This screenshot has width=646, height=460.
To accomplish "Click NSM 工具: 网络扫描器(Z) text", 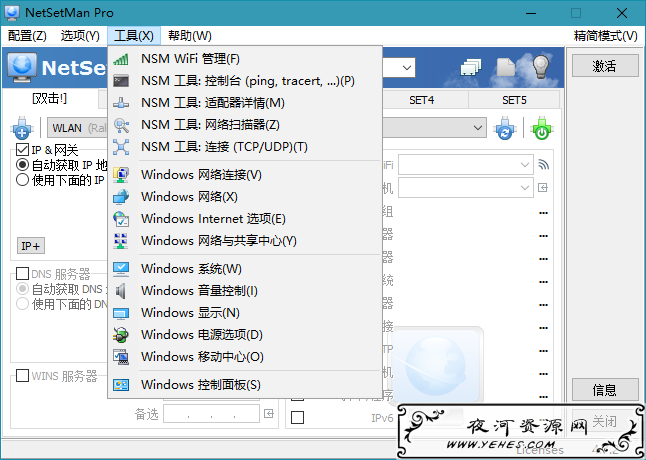I will [x=211, y=125].
